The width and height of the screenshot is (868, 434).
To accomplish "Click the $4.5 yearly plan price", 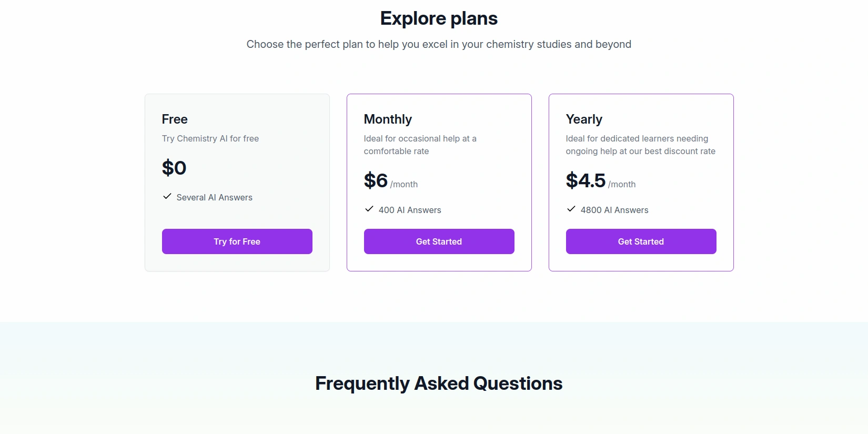I will (586, 180).
